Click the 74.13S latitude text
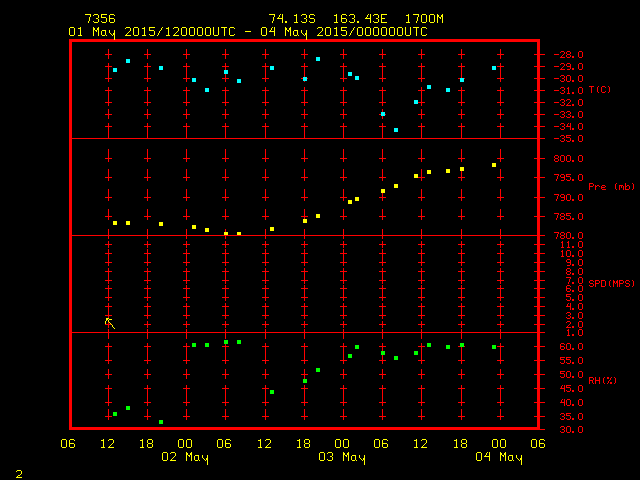This screenshot has width=640, height=480. [x=290, y=19]
